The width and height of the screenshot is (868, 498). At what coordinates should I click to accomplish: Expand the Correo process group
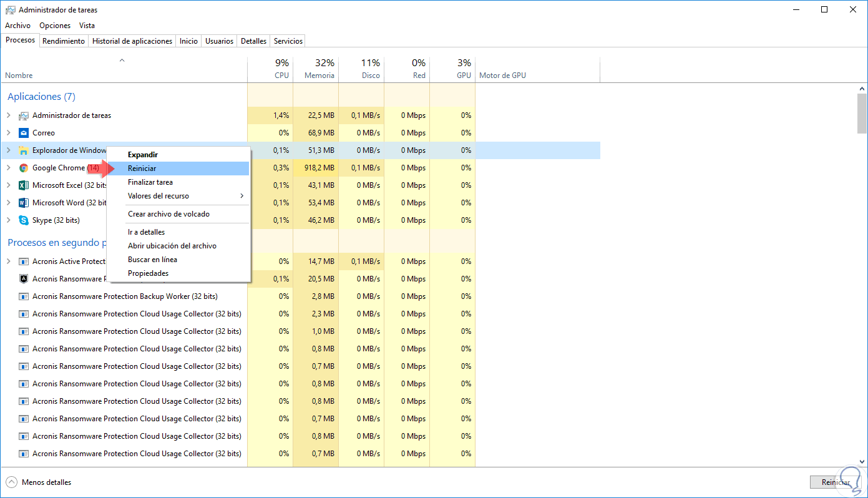[9, 133]
